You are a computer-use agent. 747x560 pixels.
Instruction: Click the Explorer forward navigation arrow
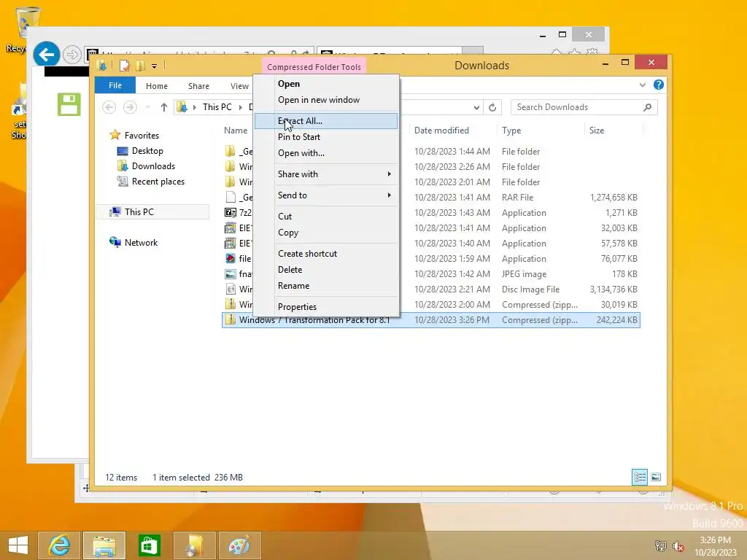(130, 107)
